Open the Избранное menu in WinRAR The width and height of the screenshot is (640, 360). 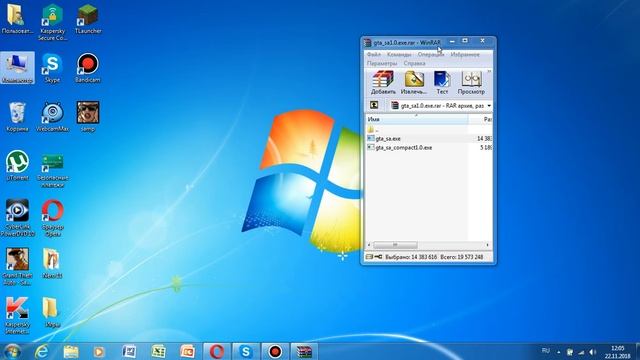(x=465, y=54)
